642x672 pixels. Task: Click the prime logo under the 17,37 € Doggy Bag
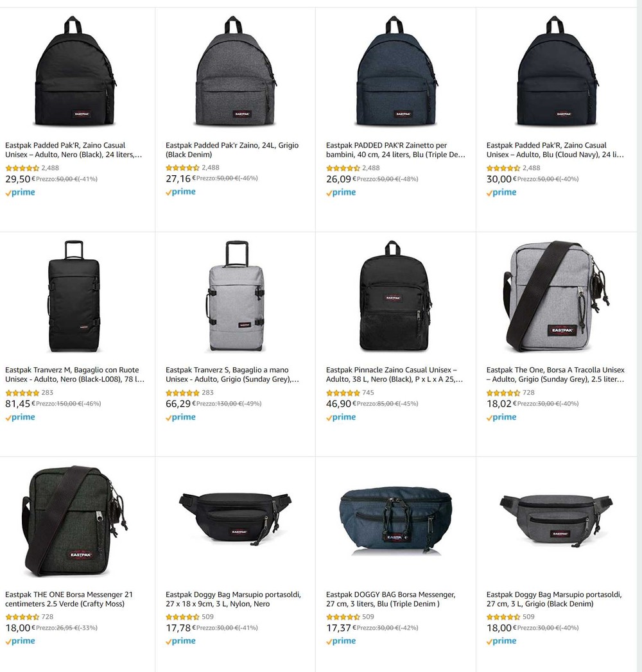pyautogui.click(x=341, y=642)
